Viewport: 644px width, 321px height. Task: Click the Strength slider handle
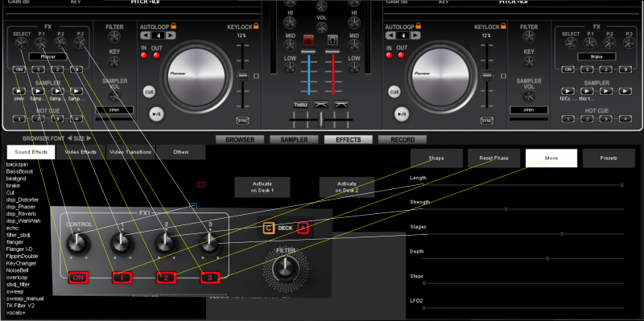[506, 209]
